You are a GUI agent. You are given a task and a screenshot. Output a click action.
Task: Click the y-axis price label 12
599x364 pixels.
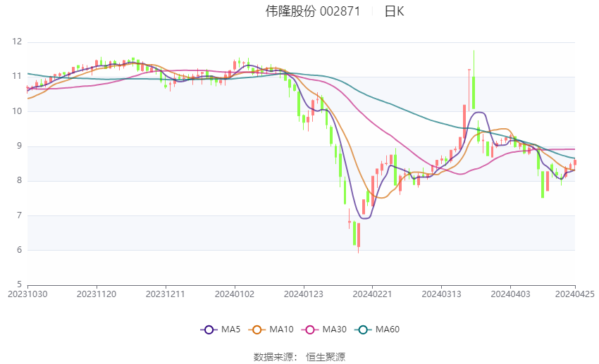18,42
